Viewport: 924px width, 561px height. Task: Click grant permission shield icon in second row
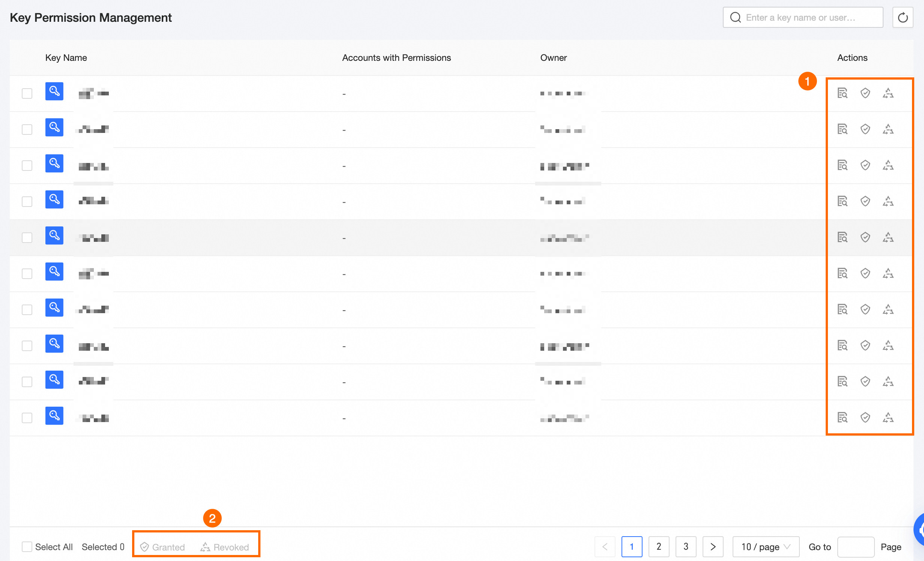click(x=865, y=129)
